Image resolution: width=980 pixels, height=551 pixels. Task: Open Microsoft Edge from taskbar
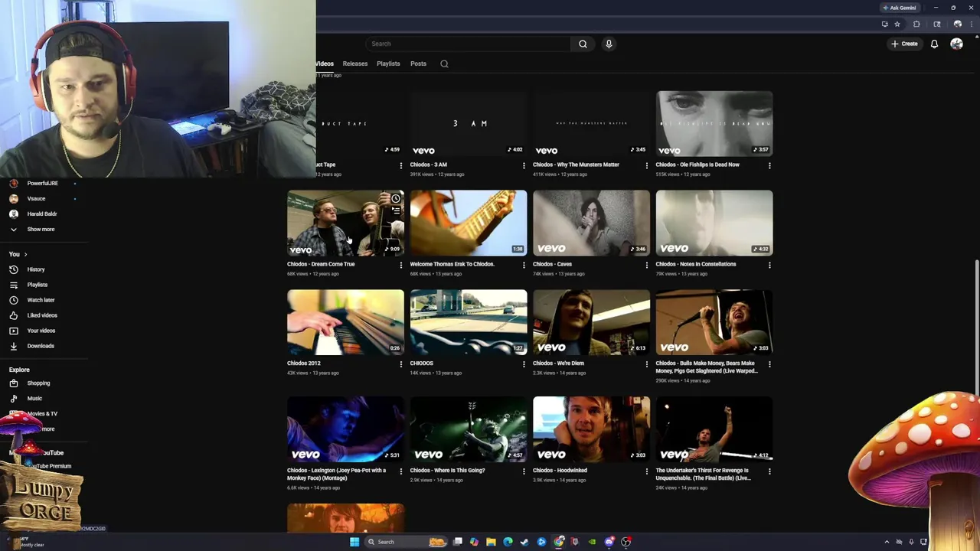coord(508,542)
